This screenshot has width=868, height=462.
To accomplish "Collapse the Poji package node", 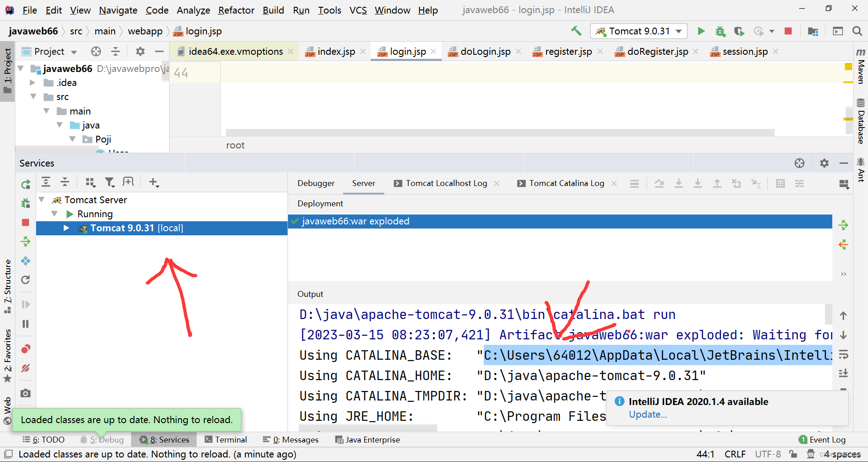I will tap(72, 139).
